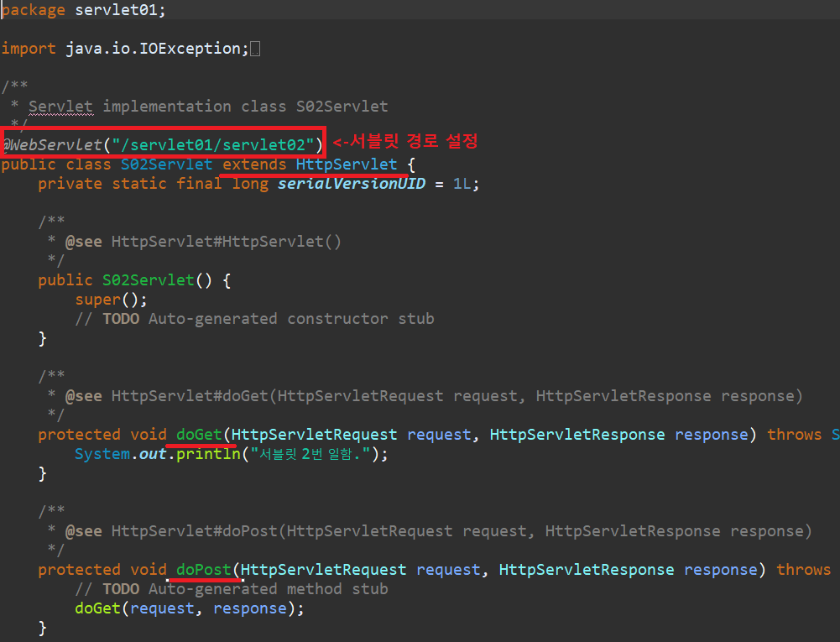Click the 'serialVersionUID' field name

(352, 184)
